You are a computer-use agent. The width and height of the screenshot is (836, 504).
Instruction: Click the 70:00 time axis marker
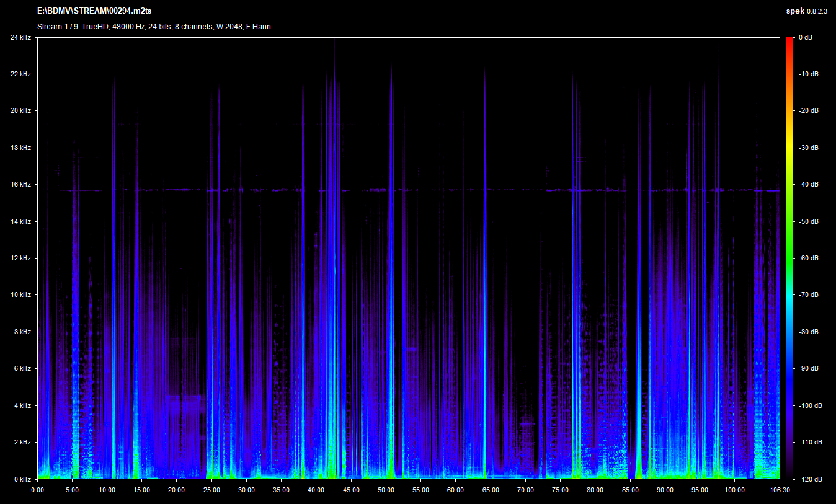click(525, 490)
